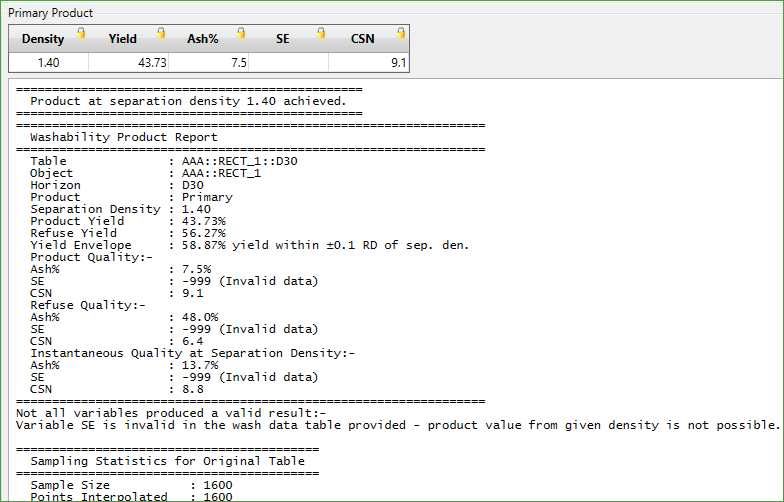Click the CSN column header
Image resolution: width=784 pixels, height=502 pixels.
[362, 39]
